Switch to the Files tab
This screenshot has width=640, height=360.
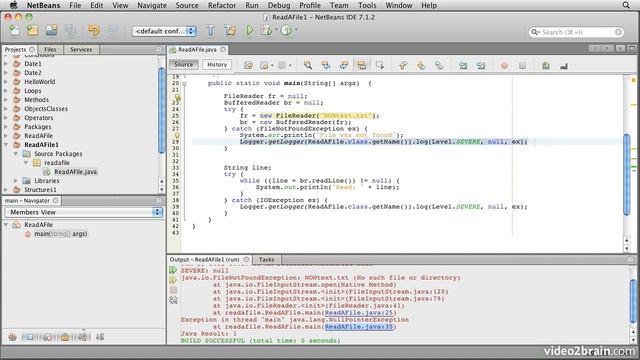[50, 49]
